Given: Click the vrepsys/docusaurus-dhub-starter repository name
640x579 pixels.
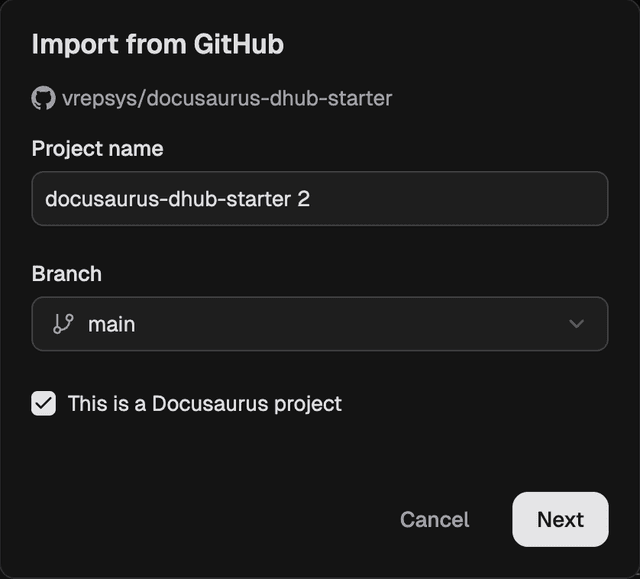Looking at the screenshot, I should tap(226, 98).
